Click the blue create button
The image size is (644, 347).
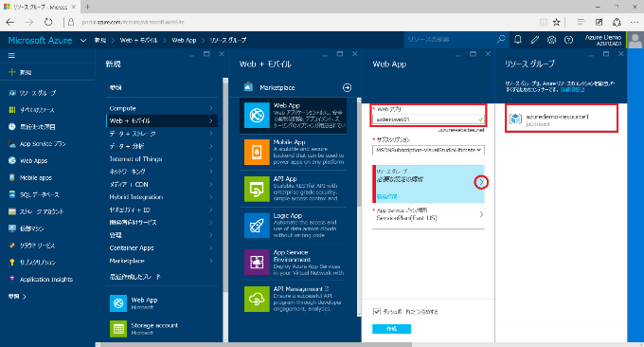point(391,329)
